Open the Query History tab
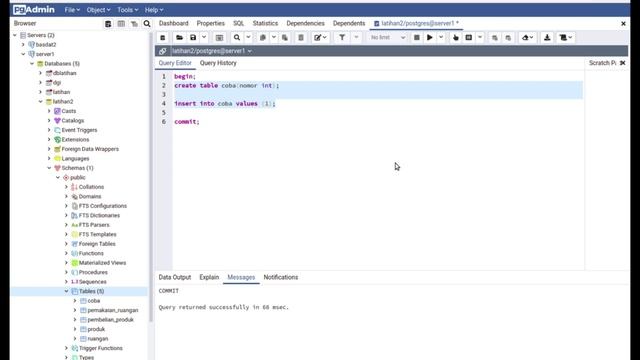 click(218, 63)
